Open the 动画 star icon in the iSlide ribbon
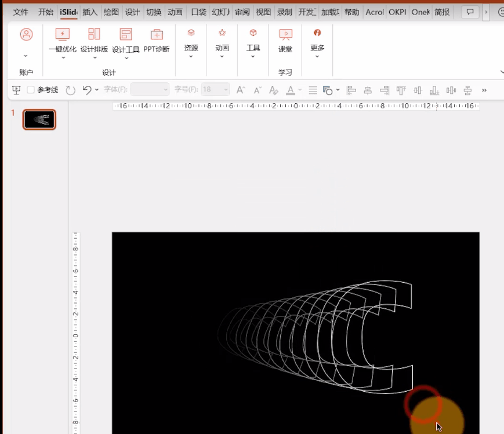This screenshot has height=434, width=504. point(222,32)
